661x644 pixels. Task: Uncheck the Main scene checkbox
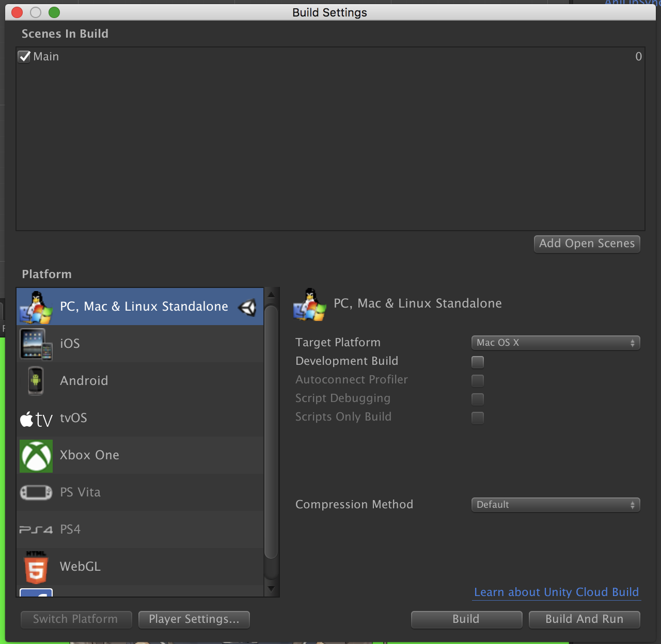pyautogui.click(x=24, y=56)
